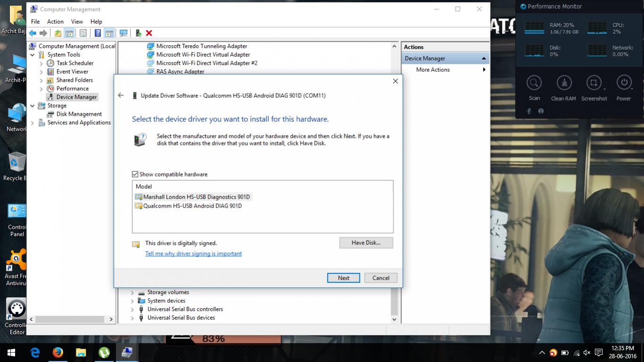Viewport: 644px width, 362px height.
Task: Open Firefox from the taskbar
Action: tap(58, 353)
